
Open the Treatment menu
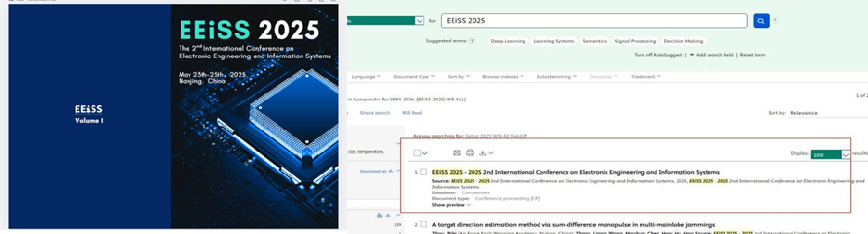pos(645,77)
